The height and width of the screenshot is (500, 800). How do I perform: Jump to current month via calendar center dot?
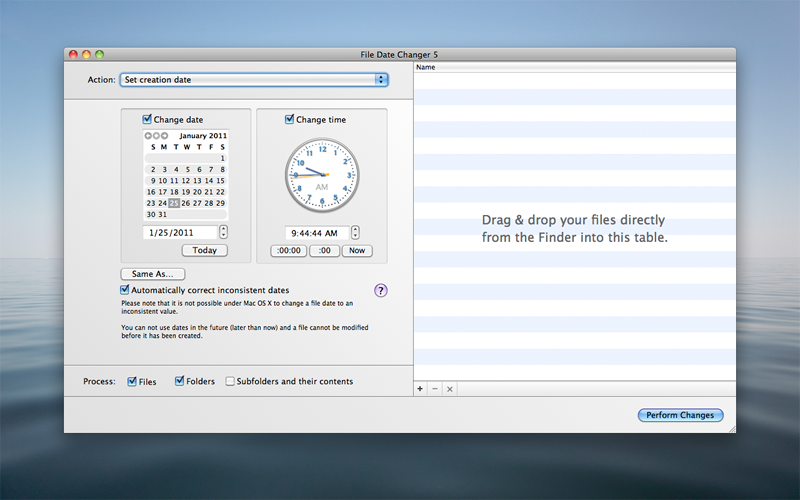(x=156, y=136)
